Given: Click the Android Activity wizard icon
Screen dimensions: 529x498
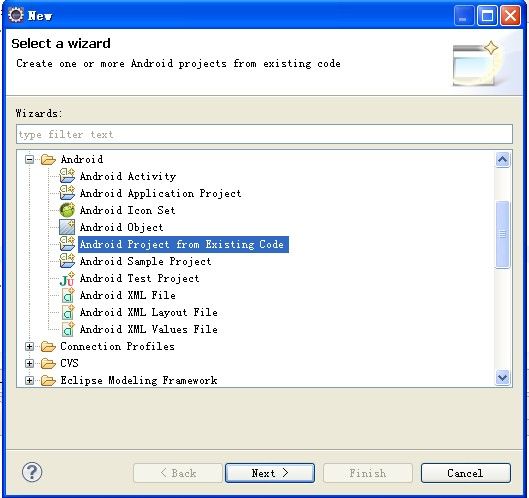Looking at the screenshot, I should pos(67,176).
